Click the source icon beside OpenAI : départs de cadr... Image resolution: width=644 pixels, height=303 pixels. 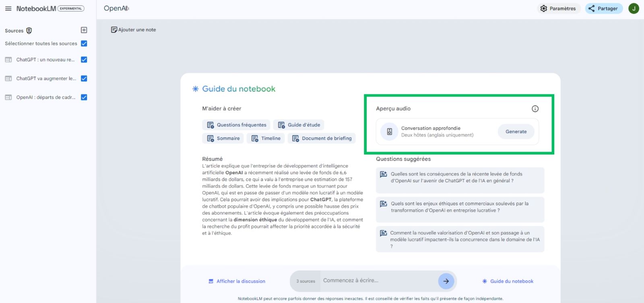coord(8,97)
